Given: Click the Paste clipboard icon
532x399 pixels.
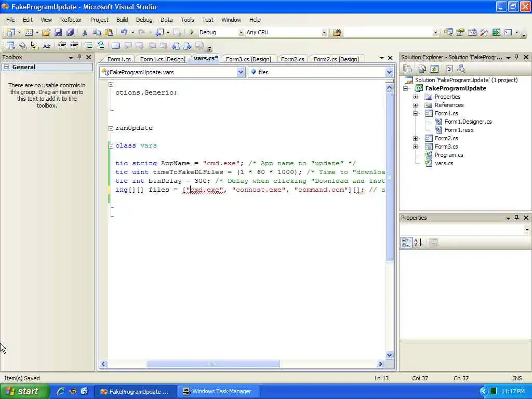Looking at the screenshot, I should click(109, 32).
